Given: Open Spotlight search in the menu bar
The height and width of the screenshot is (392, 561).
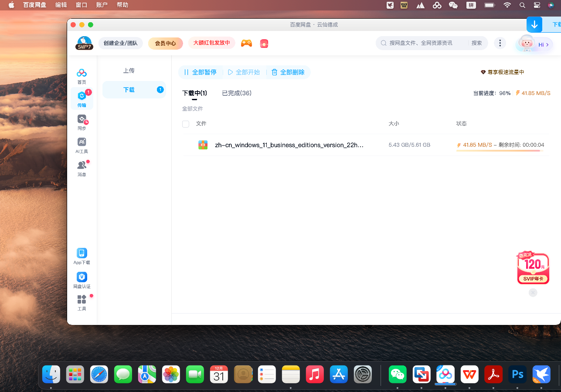Looking at the screenshot, I should click(522, 5).
